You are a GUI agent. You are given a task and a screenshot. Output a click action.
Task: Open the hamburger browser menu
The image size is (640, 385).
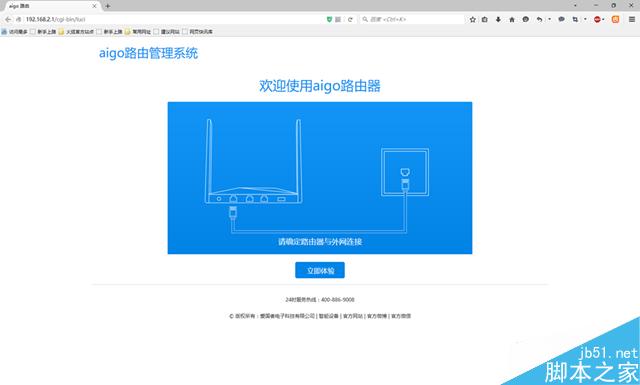pyautogui.click(x=631, y=19)
